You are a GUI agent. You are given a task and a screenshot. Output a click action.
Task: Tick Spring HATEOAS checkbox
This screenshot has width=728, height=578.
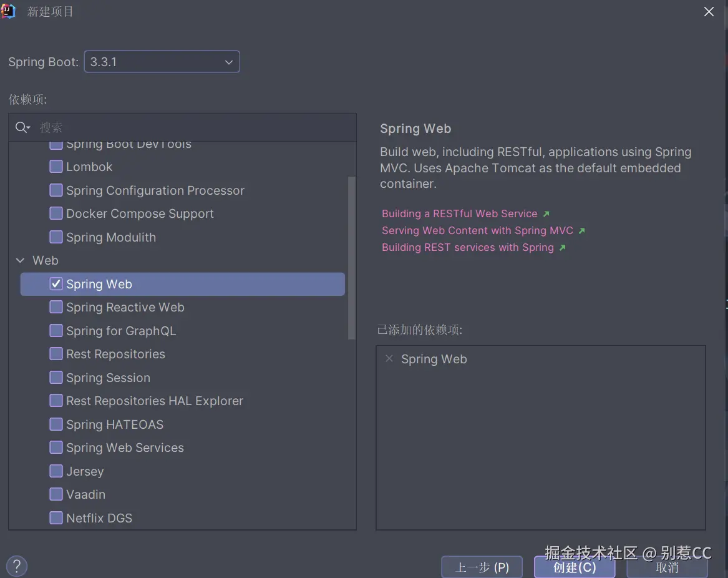tap(56, 424)
